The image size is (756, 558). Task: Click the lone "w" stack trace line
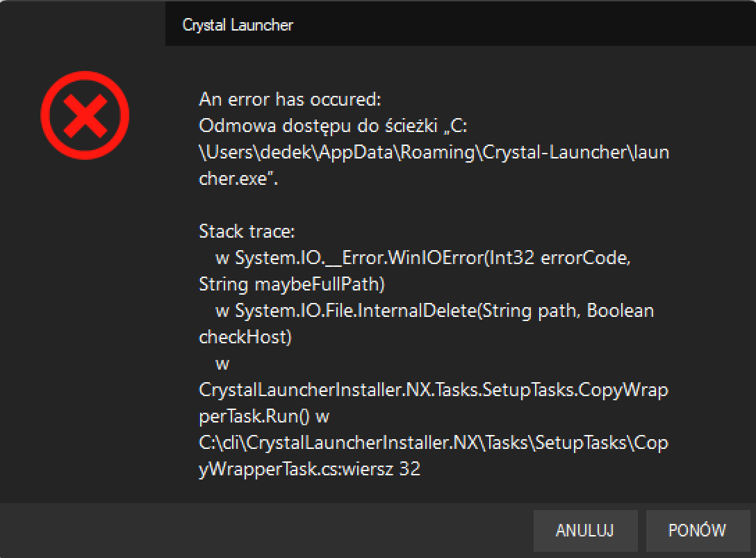pos(222,364)
